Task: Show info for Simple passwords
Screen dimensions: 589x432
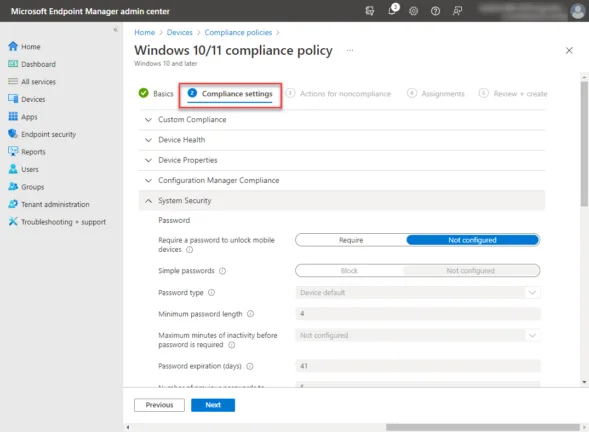Action: click(x=222, y=271)
